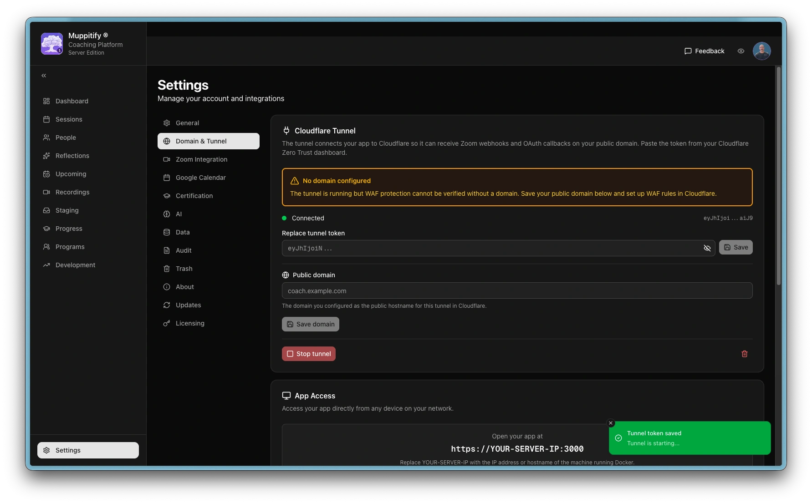Open the user profile avatar
Image resolution: width=812 pixels, height=504 pixels.
761,51
